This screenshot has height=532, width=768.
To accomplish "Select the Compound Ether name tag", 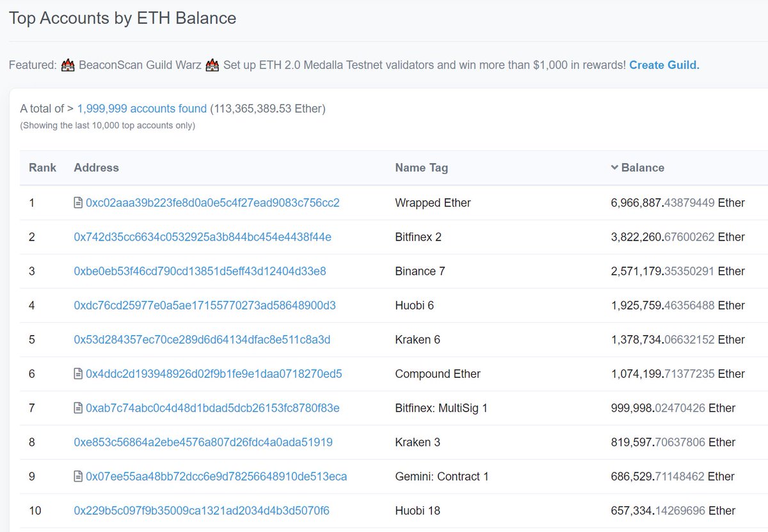I will [x=438, y=374].
